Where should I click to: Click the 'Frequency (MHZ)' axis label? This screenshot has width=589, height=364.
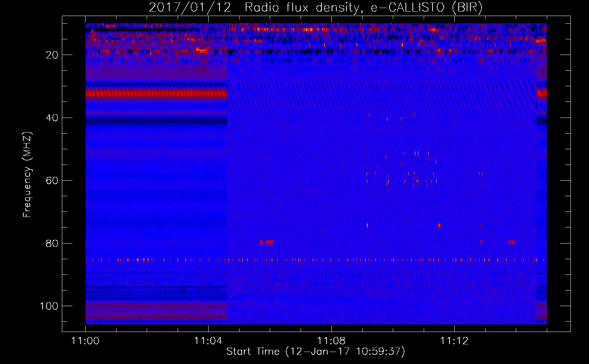(27, 175)
